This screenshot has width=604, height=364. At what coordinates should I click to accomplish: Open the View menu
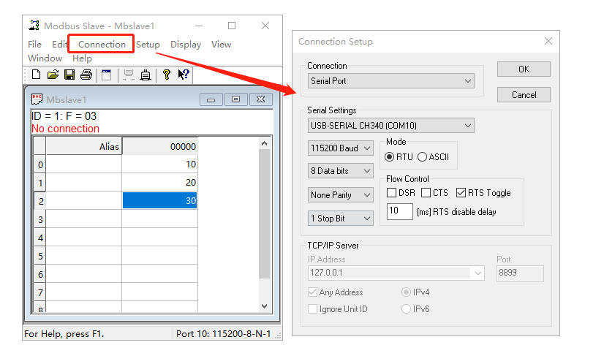(221, 45)
